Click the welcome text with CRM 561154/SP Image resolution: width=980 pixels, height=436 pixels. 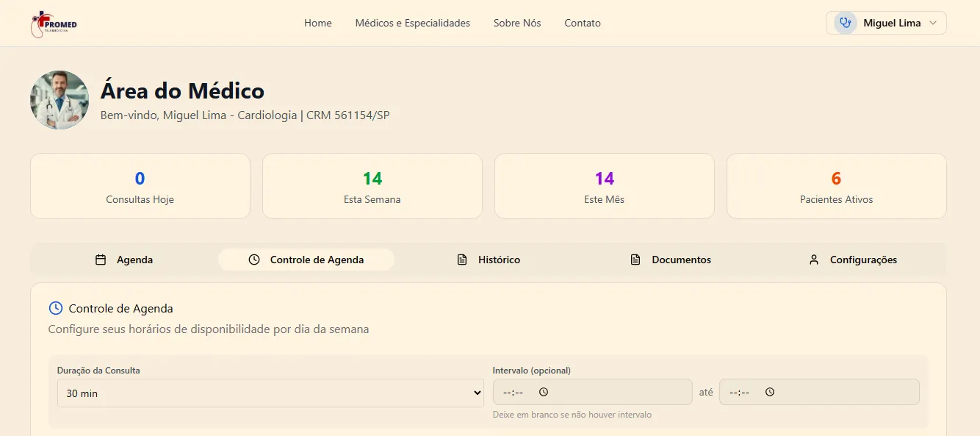tap(245, 115)
